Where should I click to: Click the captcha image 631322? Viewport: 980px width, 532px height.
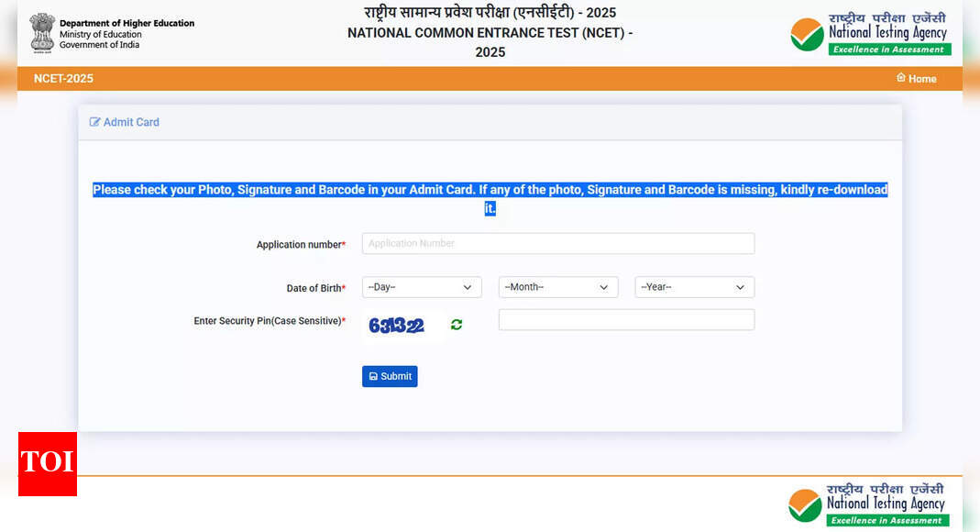[396, 325]
